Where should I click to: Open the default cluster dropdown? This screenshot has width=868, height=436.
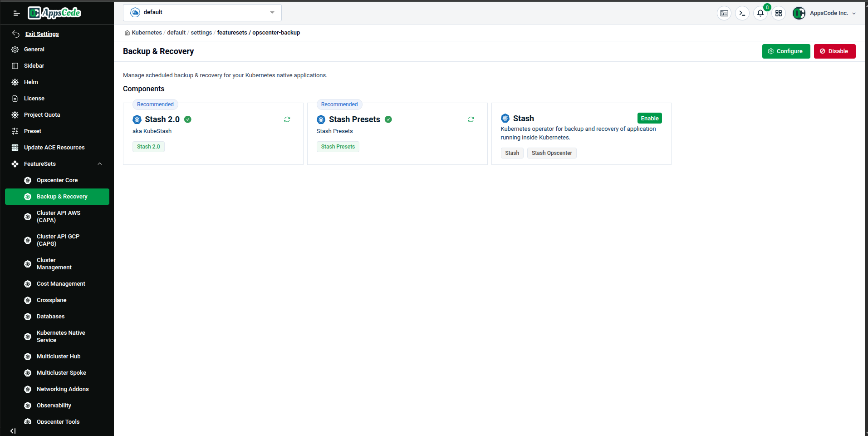click(x=202, y=12)
